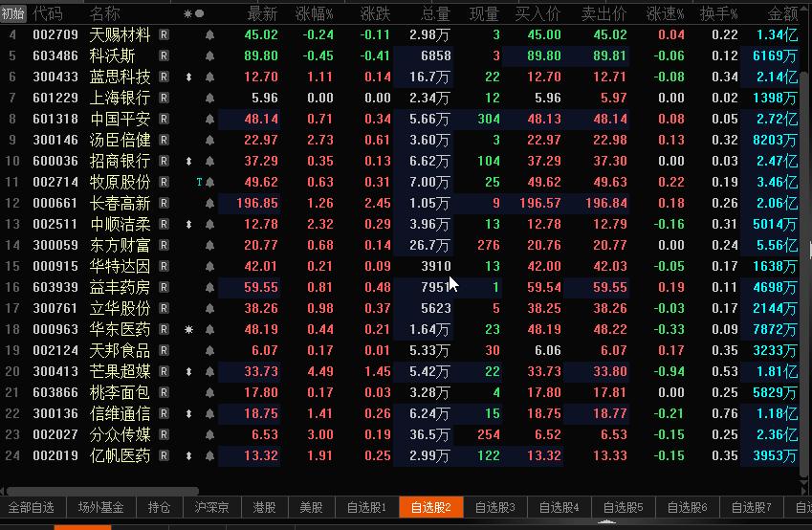Select stock name 天邦食品

pyautogui.click(x=121, y=351)
